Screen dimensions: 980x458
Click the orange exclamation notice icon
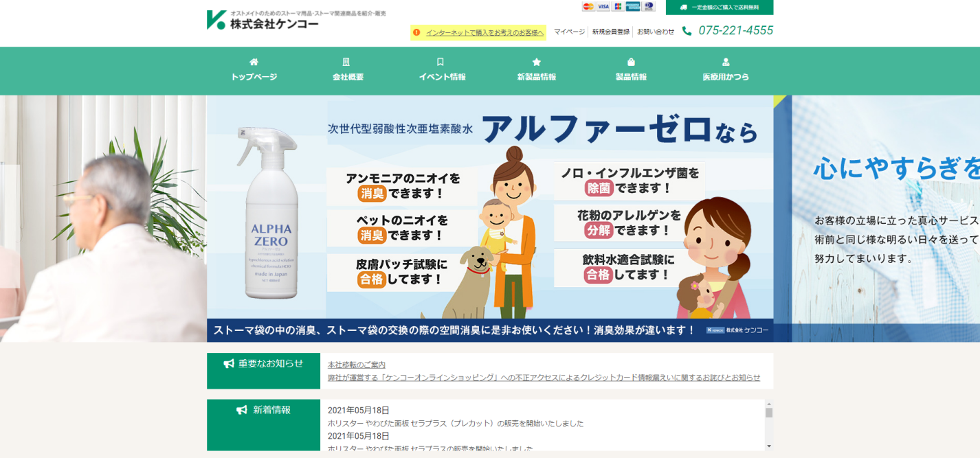(416, 32)
